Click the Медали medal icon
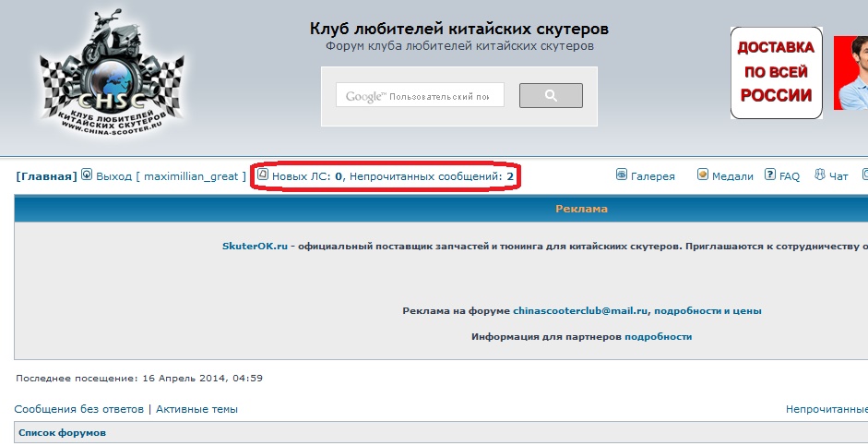The height and width of the screenshot is (446, 868). [703, 175]
